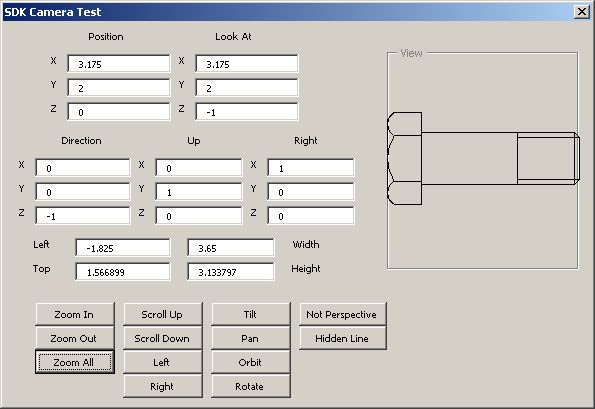Click the Top value input field
Viewport: 595px width, 409px height.
123,272
